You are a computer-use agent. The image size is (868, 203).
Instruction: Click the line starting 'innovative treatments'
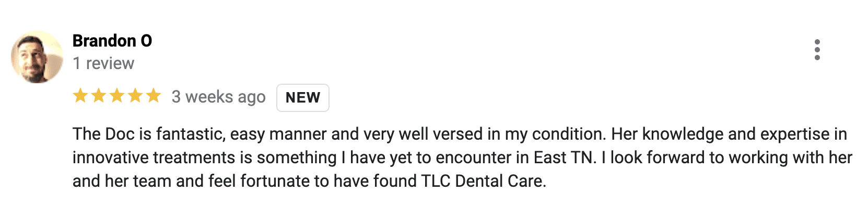[462, 157]
